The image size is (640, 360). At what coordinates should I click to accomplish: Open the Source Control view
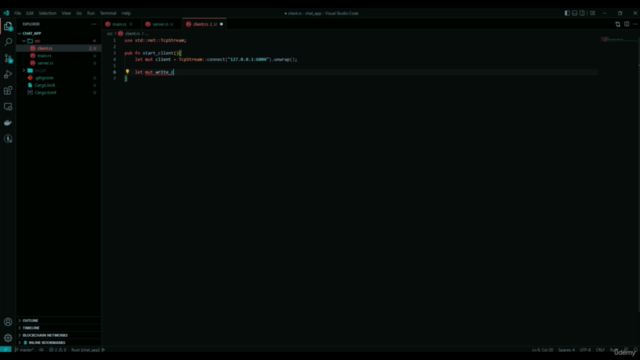point(8,58)
